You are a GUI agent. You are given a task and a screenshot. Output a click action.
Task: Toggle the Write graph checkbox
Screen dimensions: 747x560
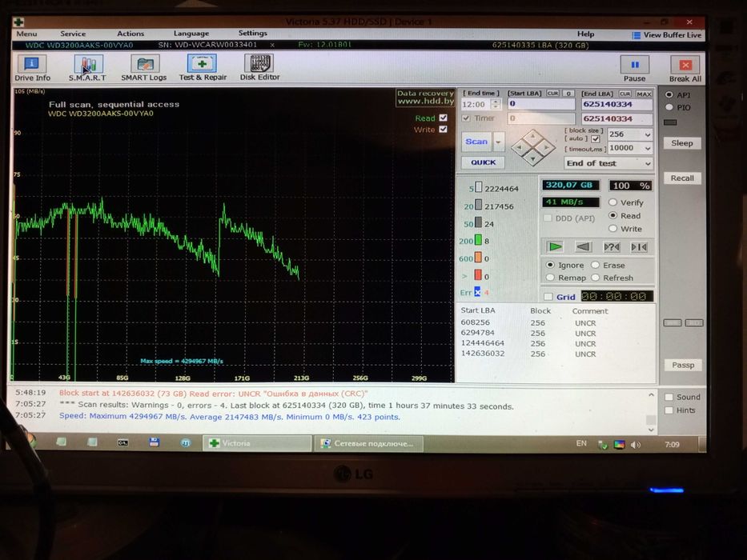pos(443,129)
